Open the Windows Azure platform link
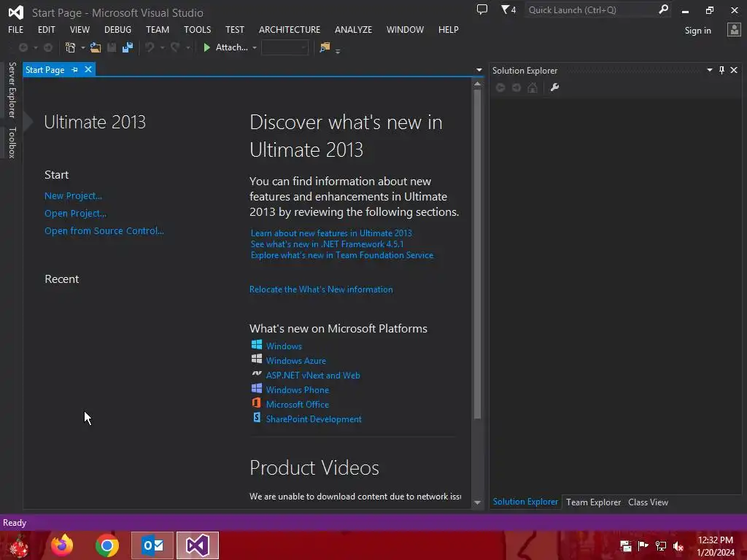Image resolution: width=747 pixels, height=560 pixels. point(296,360)
